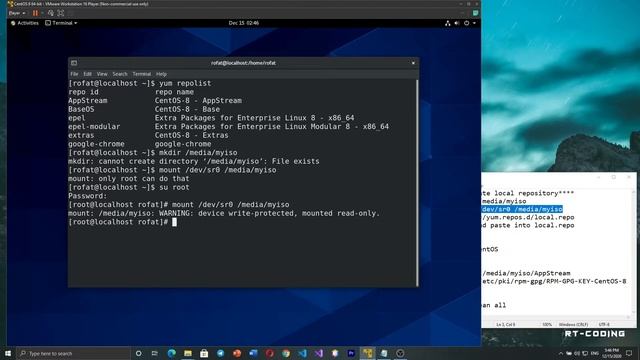
Task: Open Visual Studio Code from the taskbar
Action: (302, 353)
